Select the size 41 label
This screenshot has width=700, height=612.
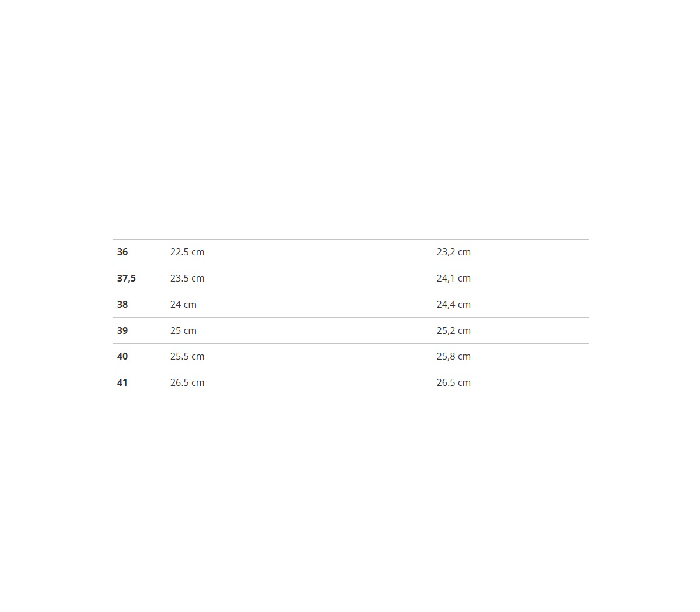click(x=123, y=383)
